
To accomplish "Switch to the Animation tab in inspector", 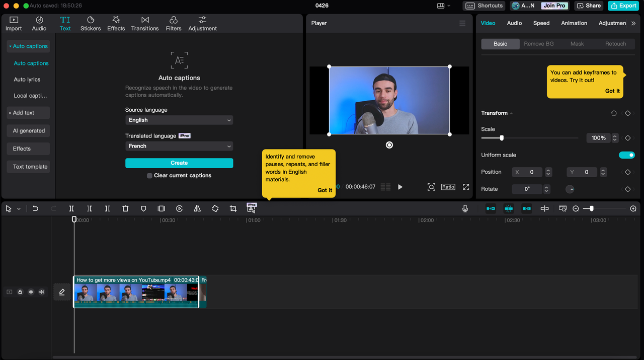I will click(x=574, y=23).
